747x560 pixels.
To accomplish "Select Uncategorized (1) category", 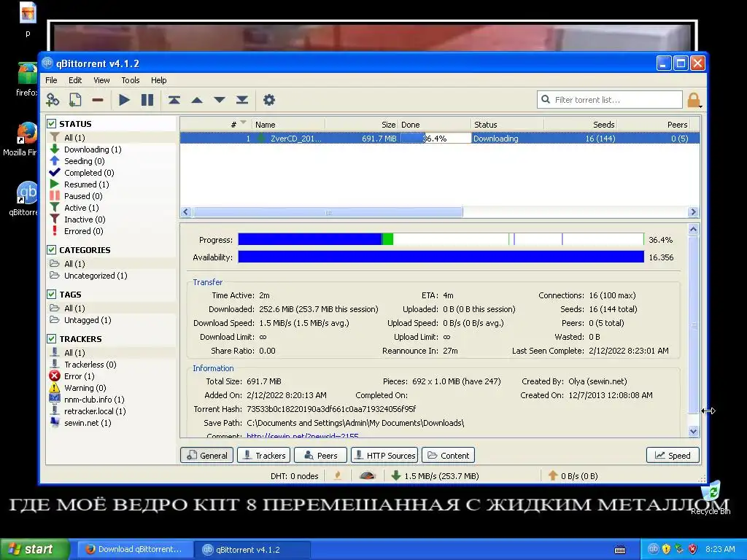I will pos(96,276).
